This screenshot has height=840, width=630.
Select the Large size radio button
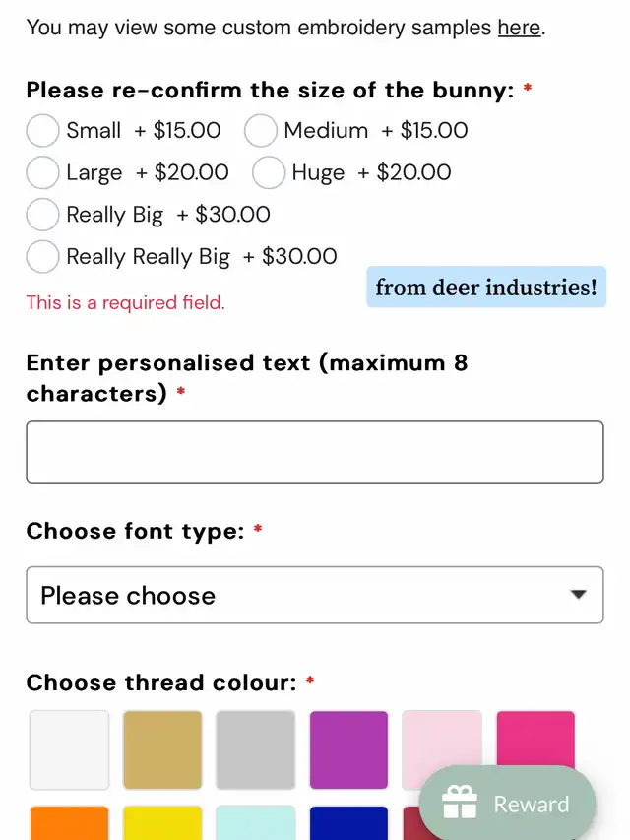[42, 173]
